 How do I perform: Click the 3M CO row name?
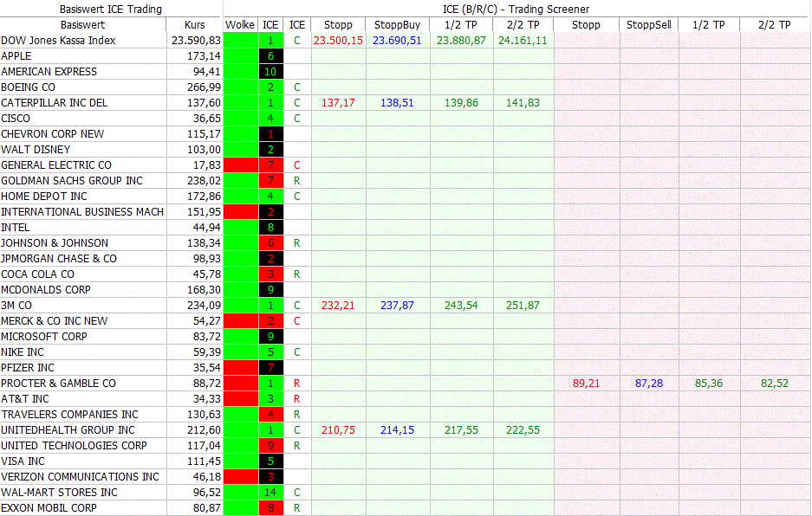click(16, 306)
